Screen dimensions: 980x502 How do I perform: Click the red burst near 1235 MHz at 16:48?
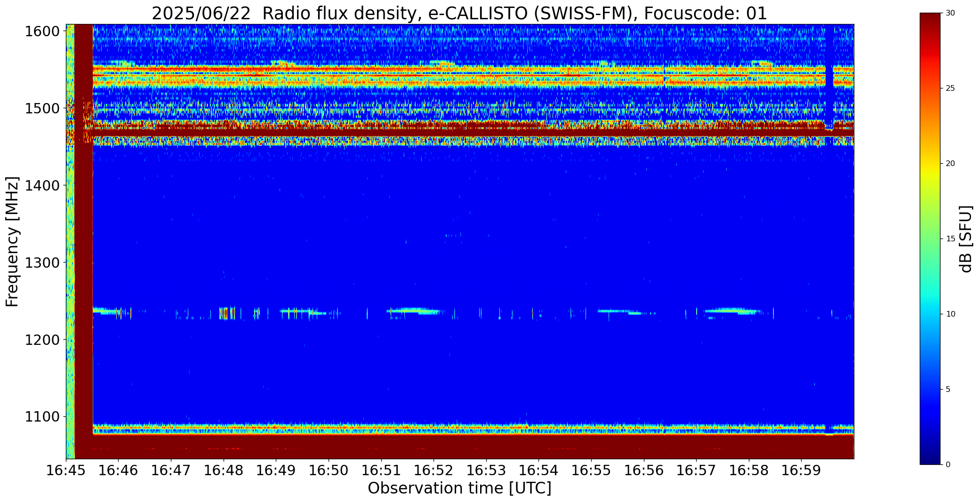click(x=224, y=313)
